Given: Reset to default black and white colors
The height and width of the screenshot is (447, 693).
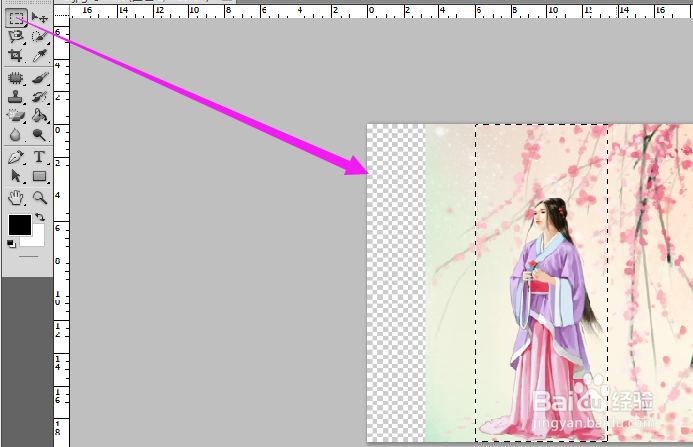Looking at the screenshot, I should (x=11, y=244).
